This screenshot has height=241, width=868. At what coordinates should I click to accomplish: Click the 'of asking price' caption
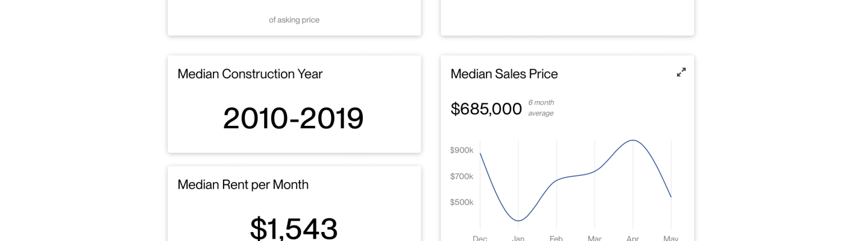pos(294,20)
